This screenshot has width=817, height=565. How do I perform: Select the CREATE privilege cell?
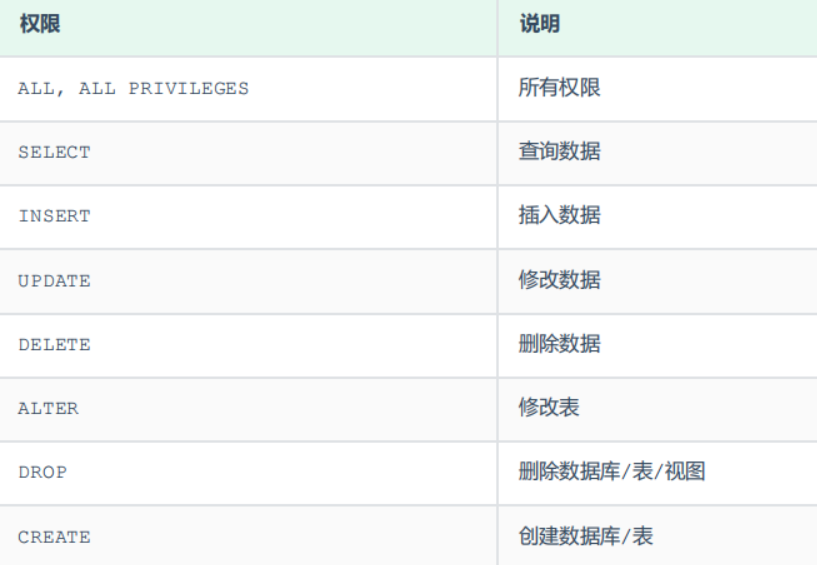(x=54, y=537)
